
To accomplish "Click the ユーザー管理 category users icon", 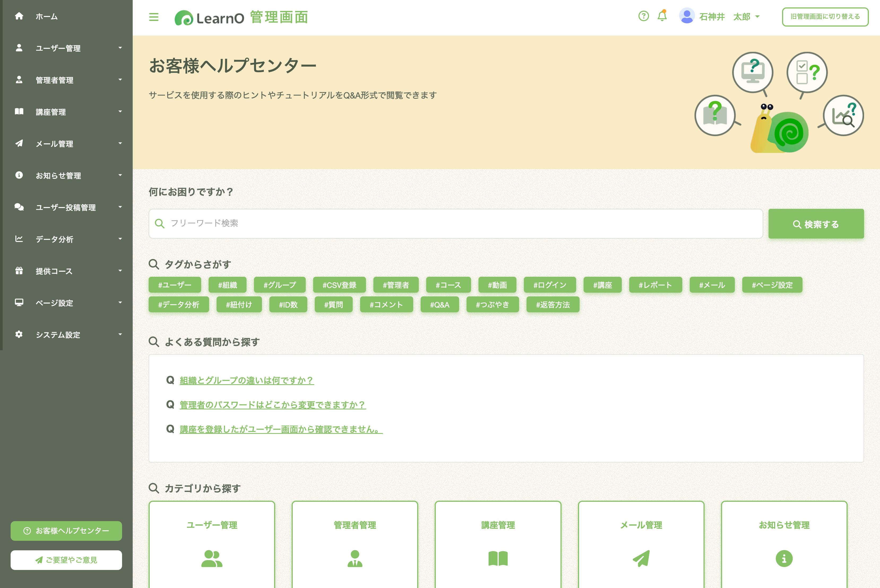I will pos(212,558).
